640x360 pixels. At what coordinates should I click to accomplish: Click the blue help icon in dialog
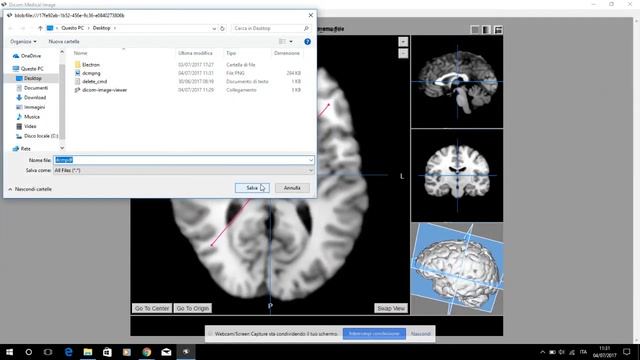(x=307, y=42)
